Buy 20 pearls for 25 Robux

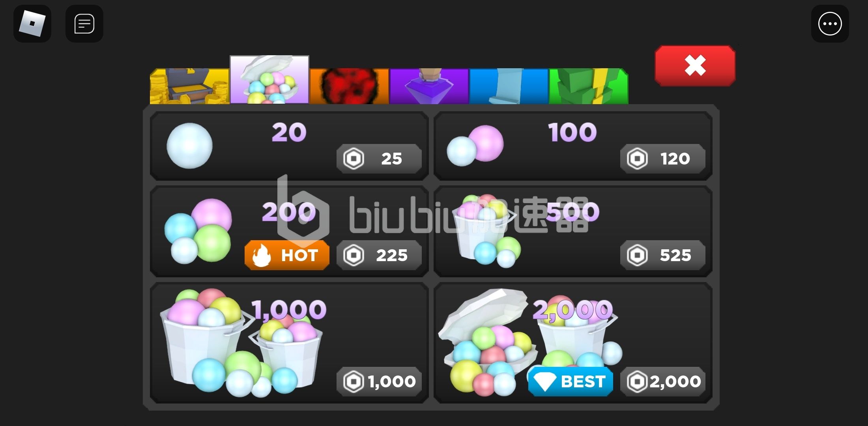point(379,159)
